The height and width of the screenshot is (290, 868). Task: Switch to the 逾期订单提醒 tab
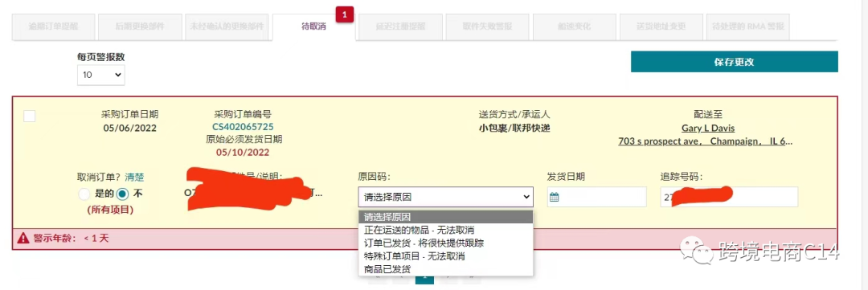point(53,27)
